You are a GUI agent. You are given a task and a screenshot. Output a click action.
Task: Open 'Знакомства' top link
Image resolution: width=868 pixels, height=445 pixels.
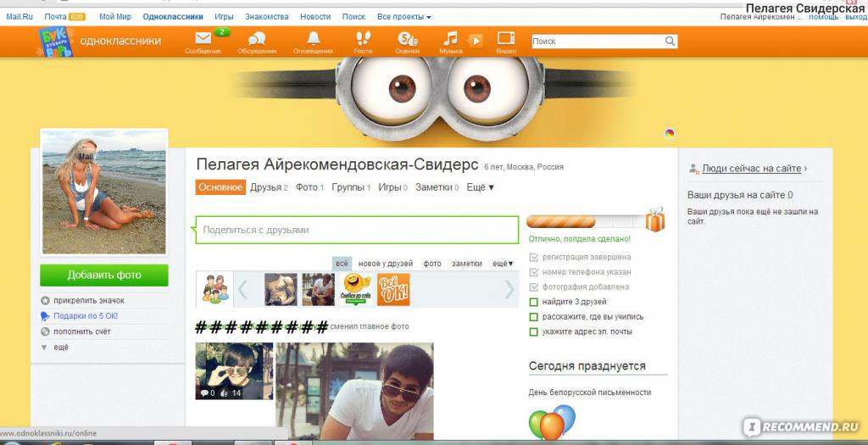tap(267, 17)
